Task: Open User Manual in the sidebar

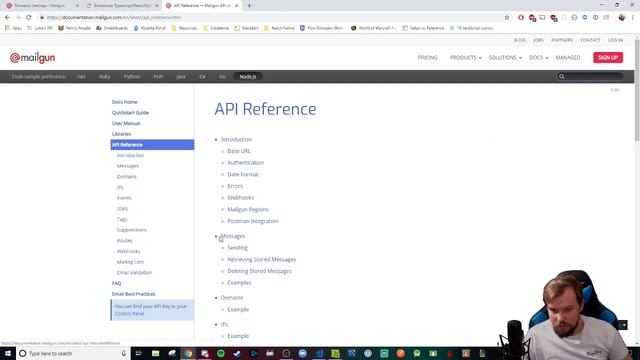Action: [126, 123]
